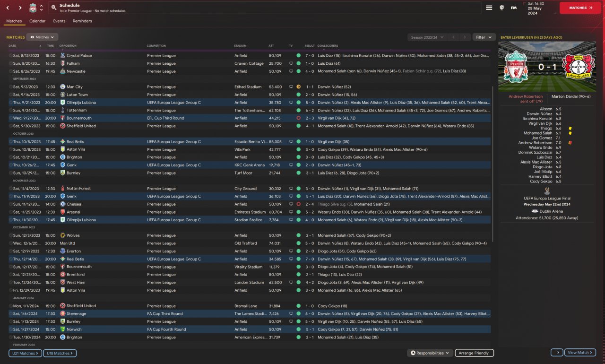Click the Liverpool 0-1 Leverkusen scoreboard image
This screenshot has width=605, height=364.
547,67
